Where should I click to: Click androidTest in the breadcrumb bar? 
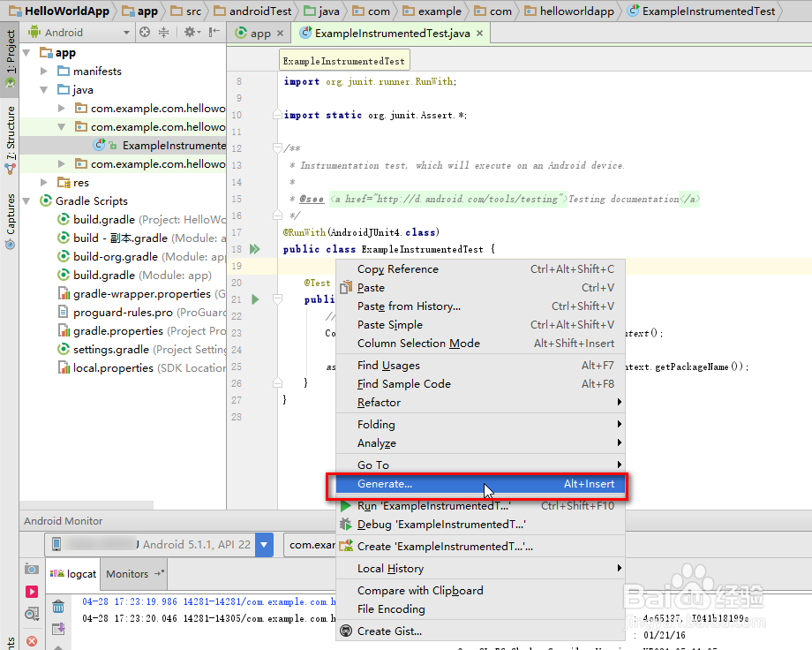[x=252, y=11]
